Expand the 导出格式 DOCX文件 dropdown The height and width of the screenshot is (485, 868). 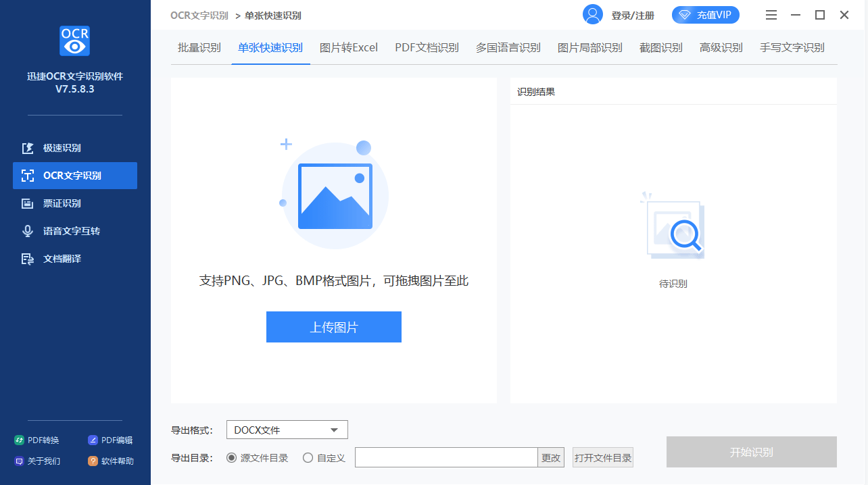[287, 430]
